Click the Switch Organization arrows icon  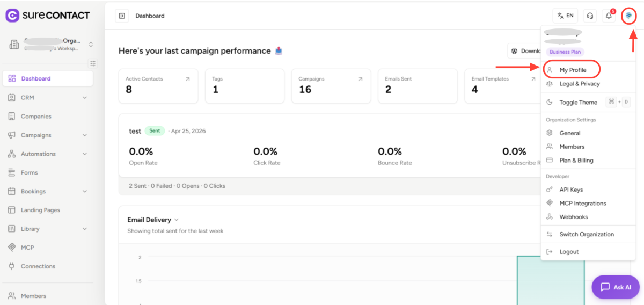tap(549, 234)
